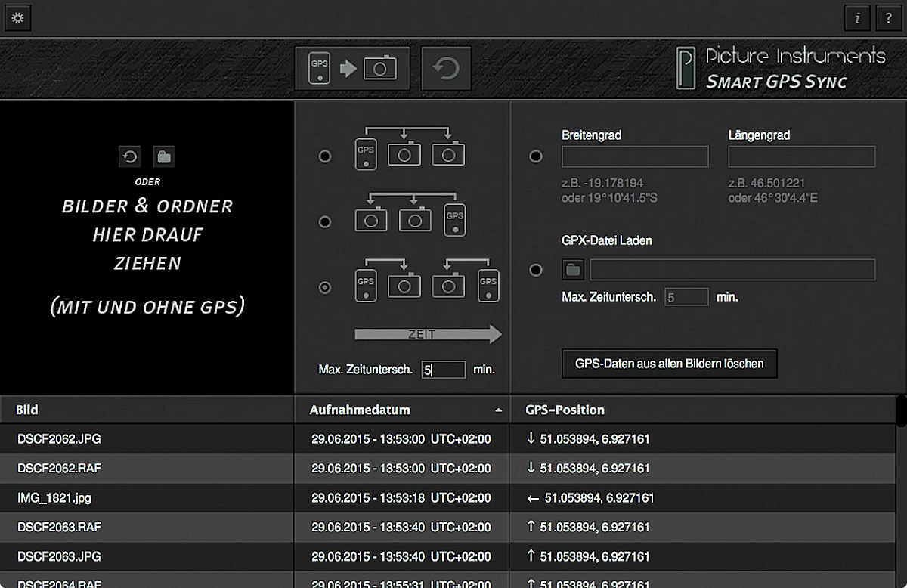Browse for GPX file with folder icon
Viewport: 907px width, 588px height.
click(574, 270)
